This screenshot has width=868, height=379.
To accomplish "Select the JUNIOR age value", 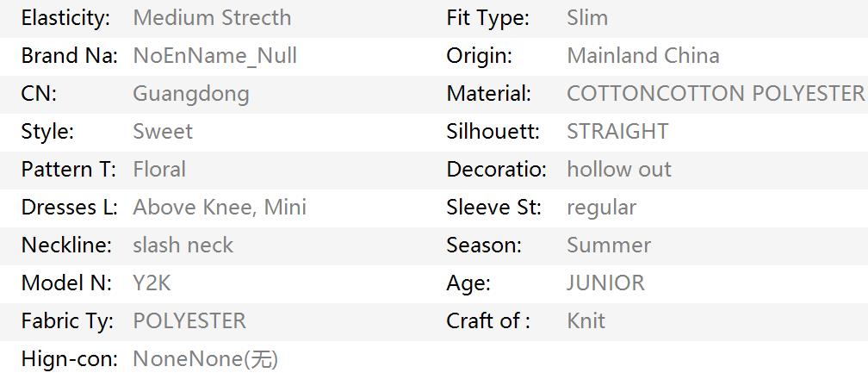I will 605,283.
